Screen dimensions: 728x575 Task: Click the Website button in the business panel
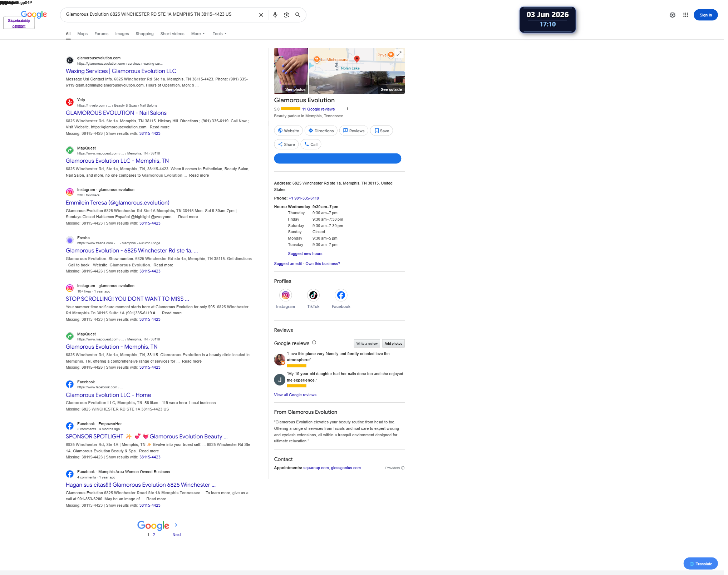289,131
